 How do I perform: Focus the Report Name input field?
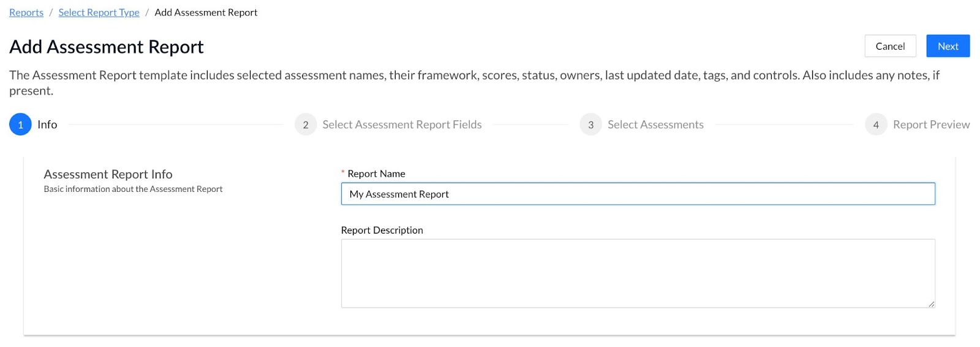point(638,194)
